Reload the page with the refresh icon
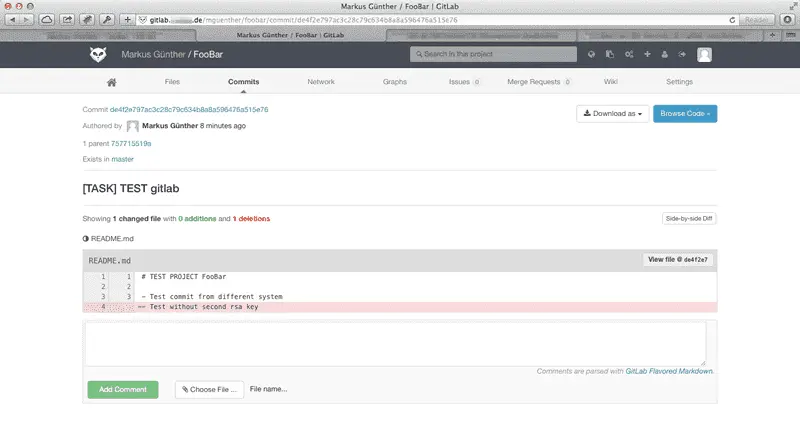 [x=732, y=20]
